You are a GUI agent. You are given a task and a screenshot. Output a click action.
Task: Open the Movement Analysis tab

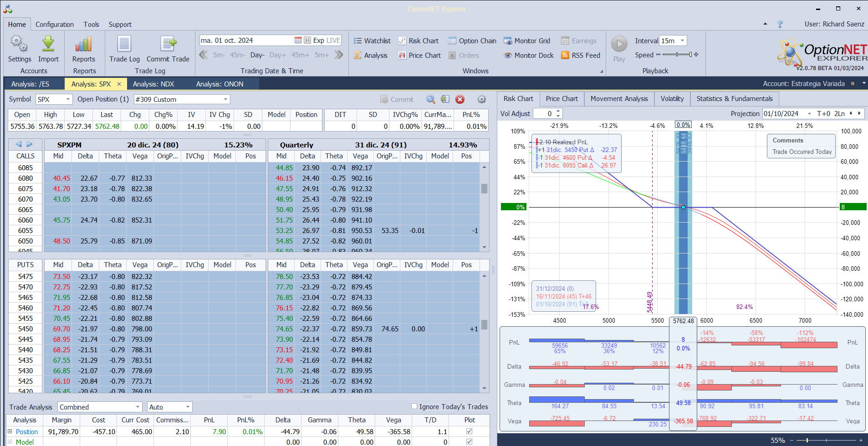pos(619,99)
